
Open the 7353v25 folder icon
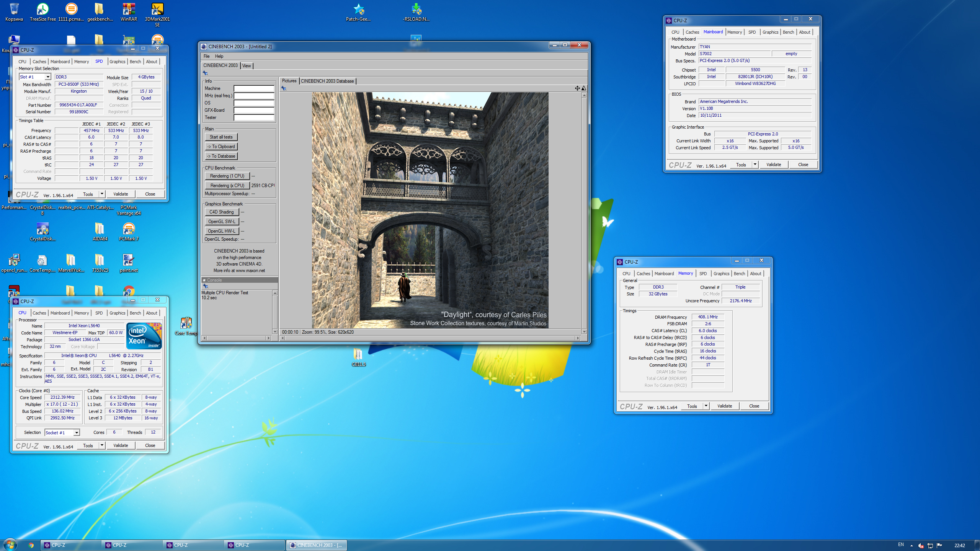click(x=100, y=263)
